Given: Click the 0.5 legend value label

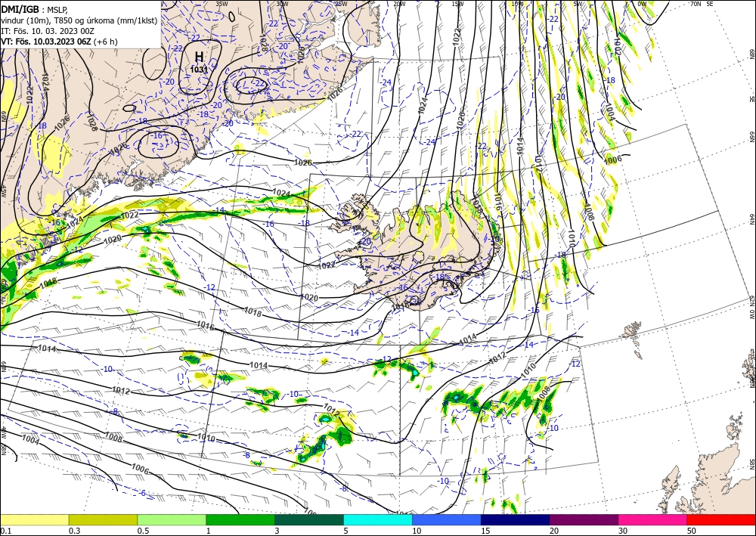Looking at the screenshot, I should pos(143,531).
